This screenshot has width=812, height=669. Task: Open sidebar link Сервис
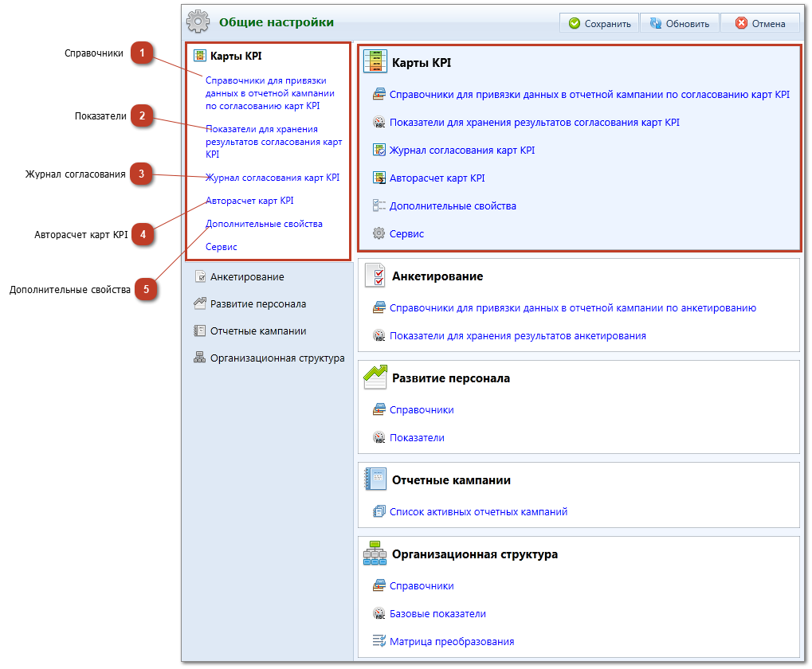pos(221,248)
